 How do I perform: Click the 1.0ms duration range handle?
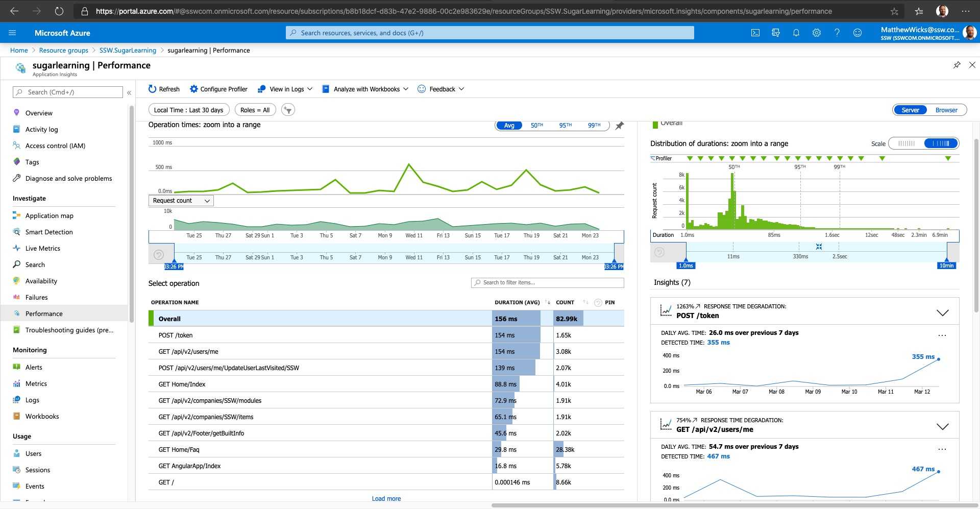(685, 265)
